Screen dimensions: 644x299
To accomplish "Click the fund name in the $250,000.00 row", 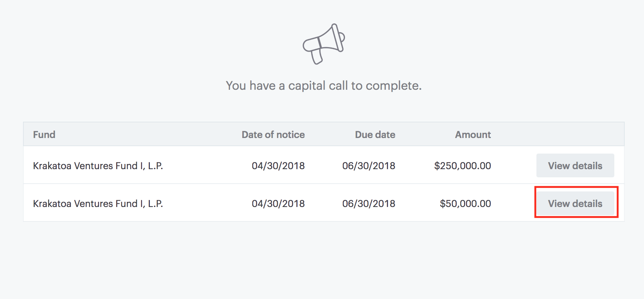I will coord(98,166).
